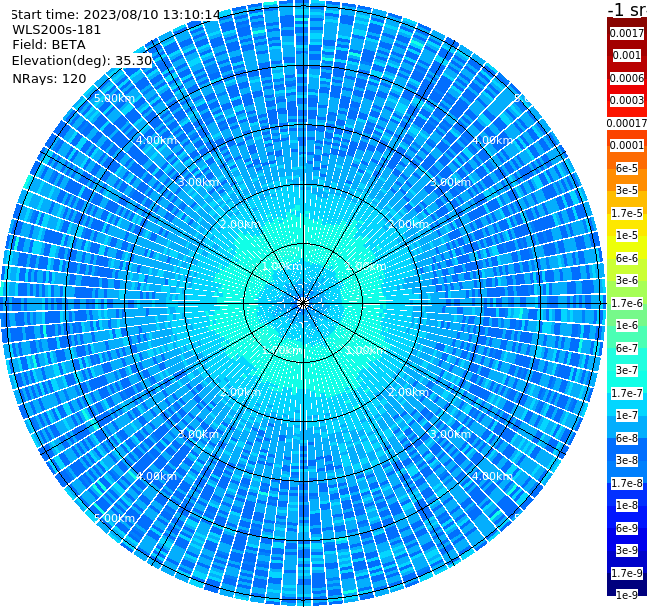Viewport: 647px width, 607px height.
Task: Click the 1.7e-6 colorbar label
Action: pyautogui.click(x=627, y=303)
